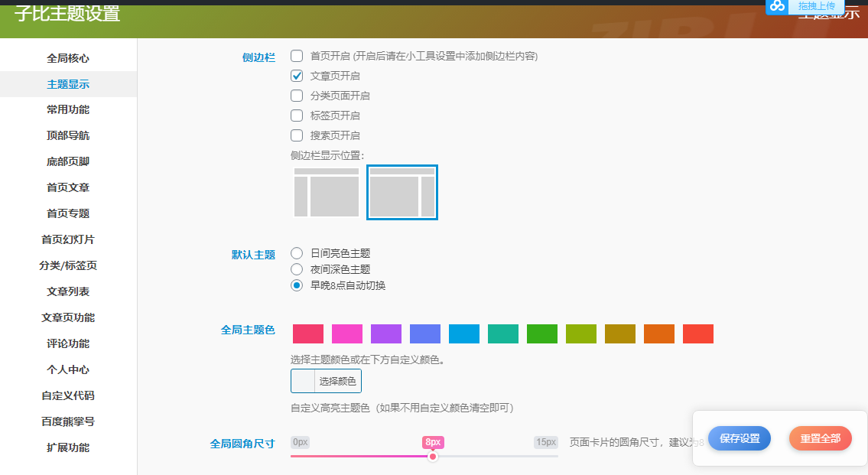868x475 pixels.
Task: Enable the 搜索页开启 checkbox
Action: [x=296, y=135]
